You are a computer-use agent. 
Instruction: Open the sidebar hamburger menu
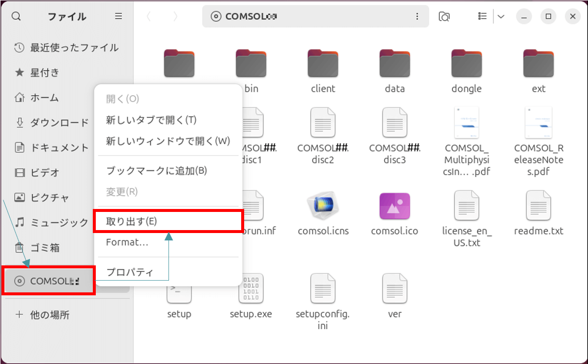(x=118, y=16)
